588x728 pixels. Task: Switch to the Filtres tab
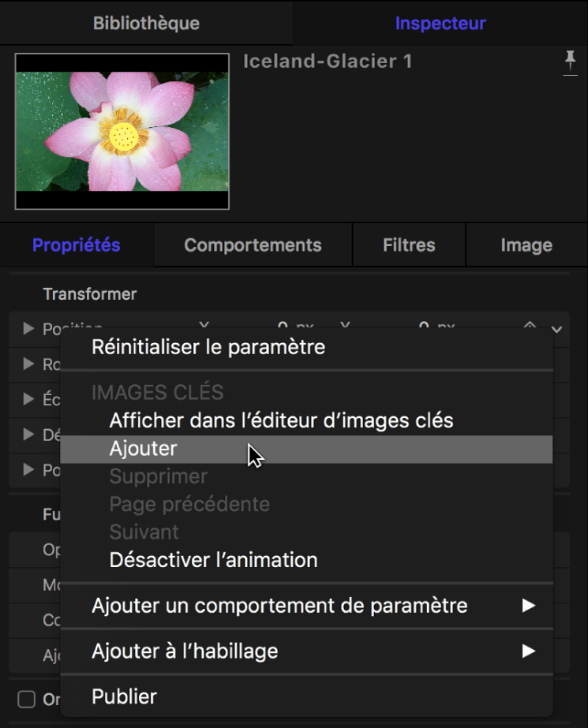[409, 245]
